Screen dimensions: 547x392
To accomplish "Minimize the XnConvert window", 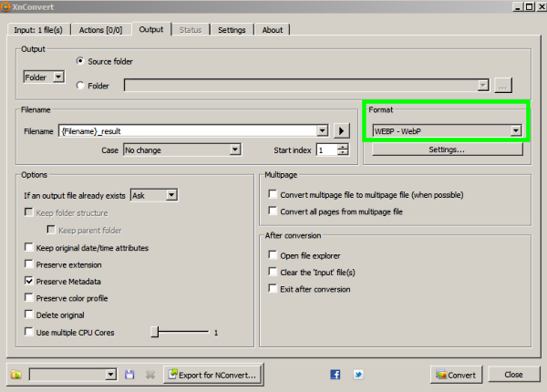I will [x=518, y=6].
